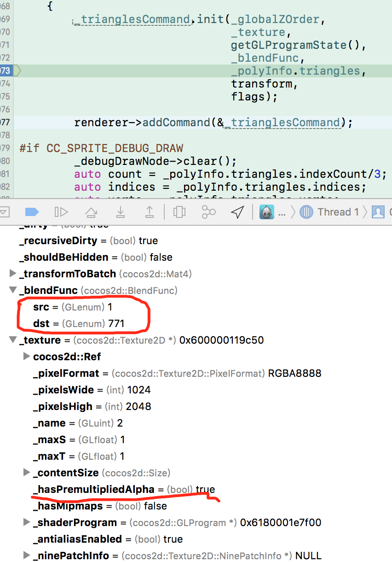Click _polyInfo.triangles on the highlighted line
Viewport: 392px width, 562px height.
click(295, 71)
